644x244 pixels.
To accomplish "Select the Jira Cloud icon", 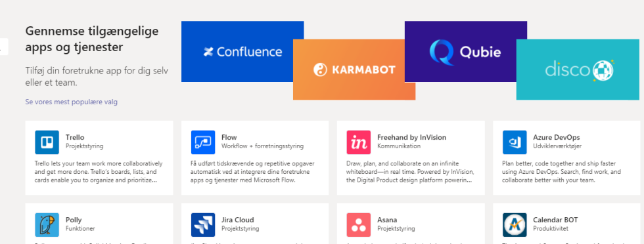I will pyautogui.click(x=203, y=225).
